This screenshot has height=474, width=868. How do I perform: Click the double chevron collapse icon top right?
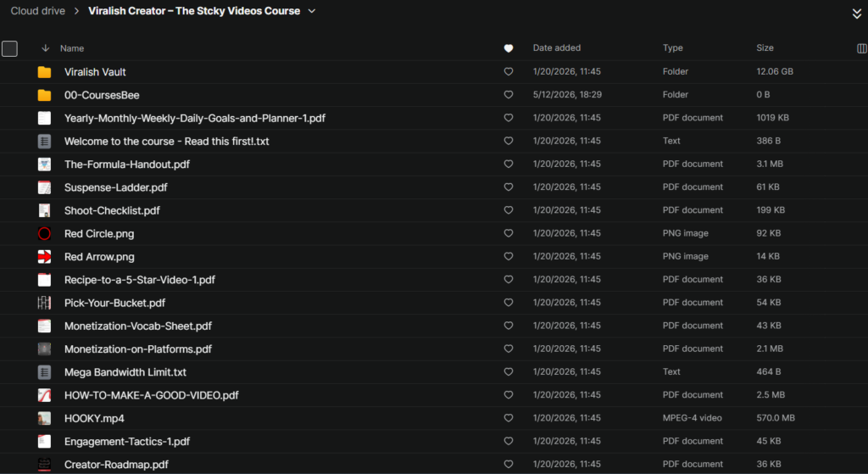(857, 14)
